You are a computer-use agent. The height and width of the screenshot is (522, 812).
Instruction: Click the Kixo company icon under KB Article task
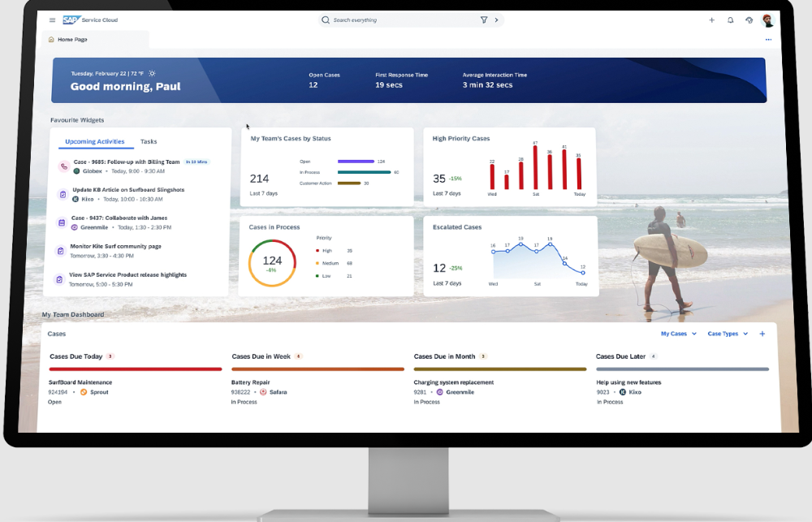76,198
